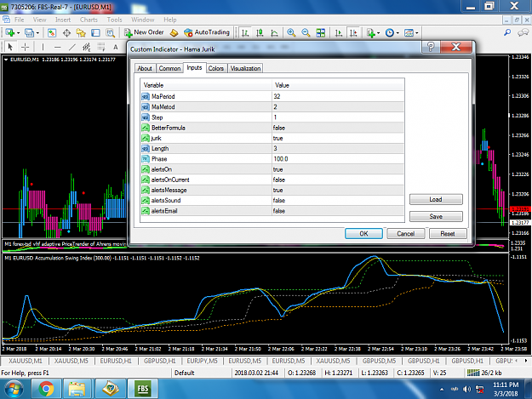Image resolution: width=532 pixels, height=399 pixels.
Task: Click the search magnifier icon
Action: (507, 32)
